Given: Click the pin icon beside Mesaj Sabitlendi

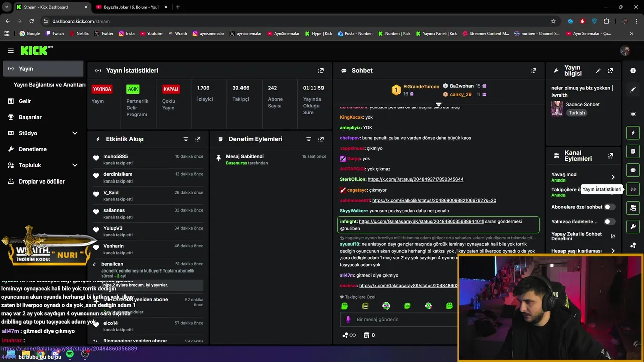Looking at the screenshot, I should 218,158.
